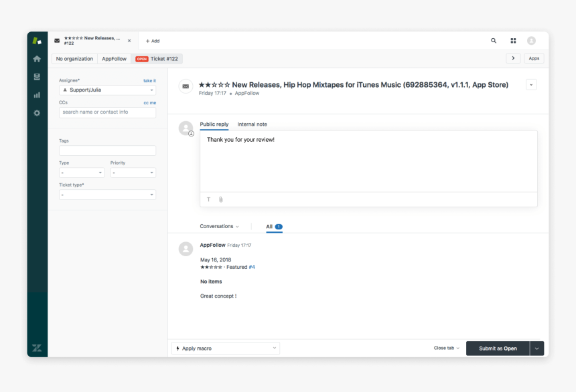Open the Featured #4 link
The height and width of the screenshot is (392, 576).
[x=252, y=267]
